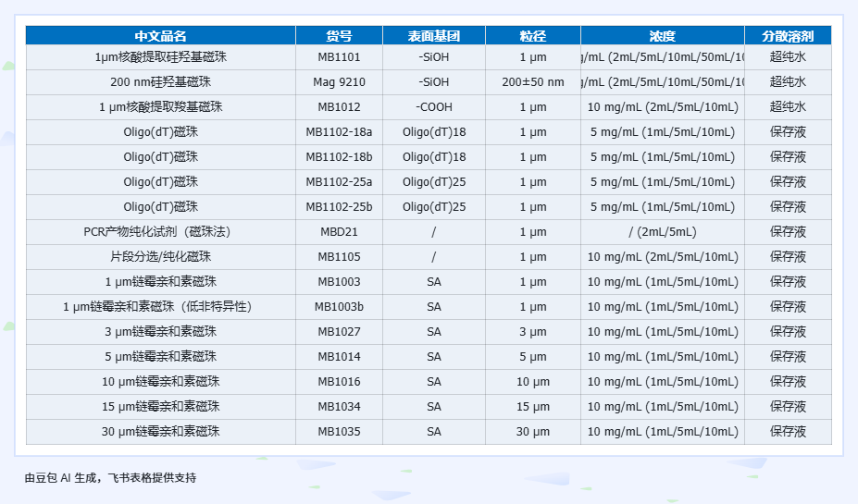Click product code MB1102-18a
The image size is (858, 504).
(x=339, y=131)
